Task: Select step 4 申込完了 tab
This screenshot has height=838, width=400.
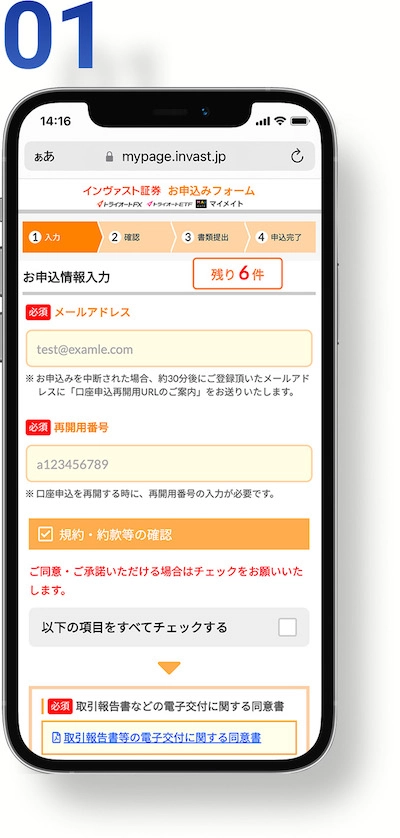Action: tap(282, 237)
